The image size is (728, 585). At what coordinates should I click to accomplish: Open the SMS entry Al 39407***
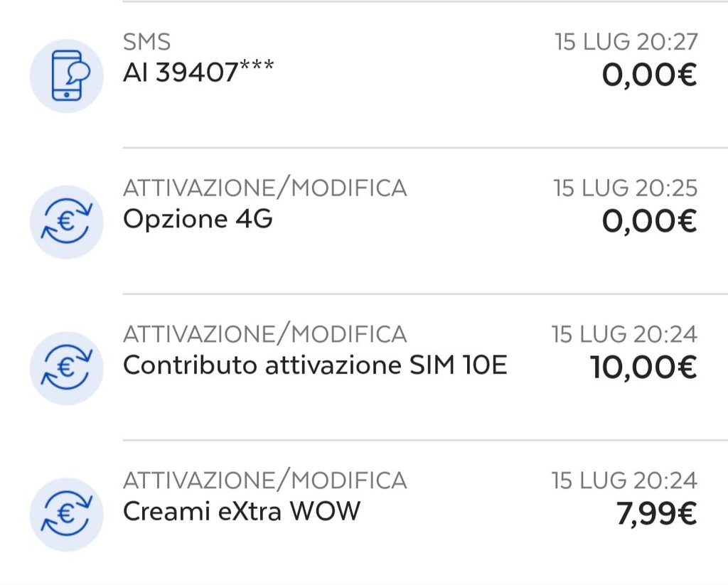click(x=199, y=73)
